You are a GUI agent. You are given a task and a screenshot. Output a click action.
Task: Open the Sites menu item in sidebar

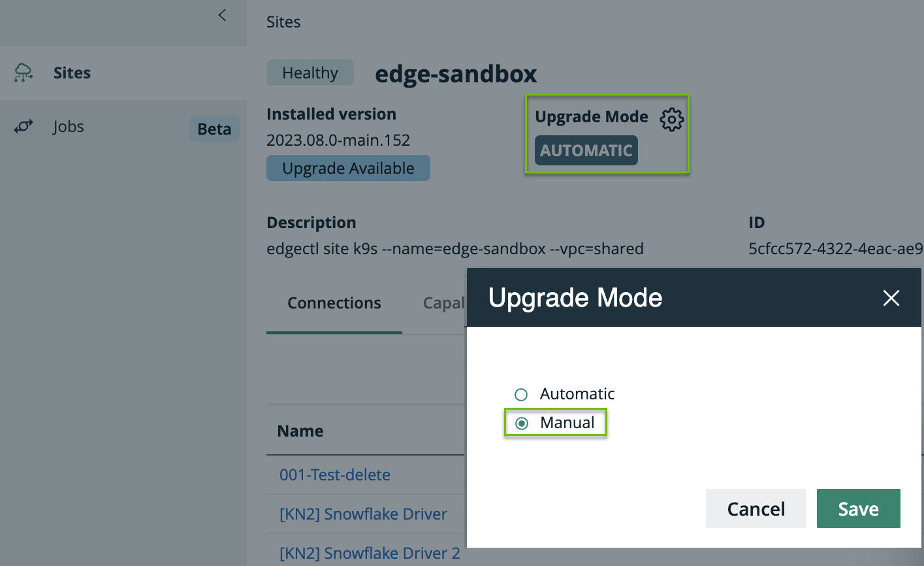tap(72, 73)
